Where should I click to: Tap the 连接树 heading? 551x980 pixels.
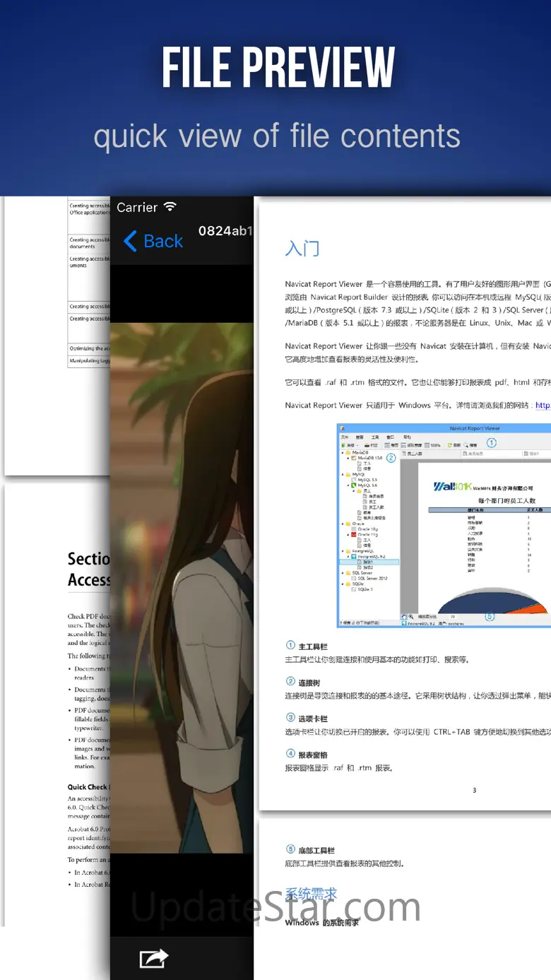click(x=309, y=683)
